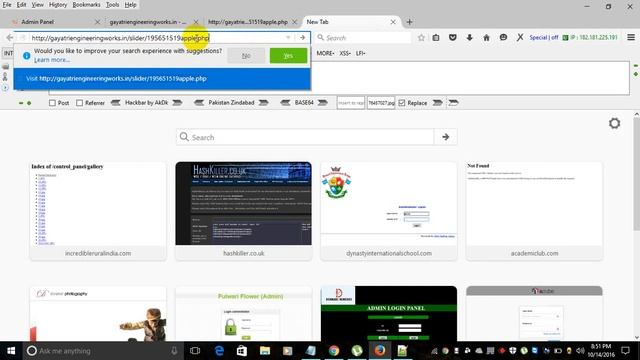The image size is (640, 360).
Task: Open the Tools menu
Action: point(112,5)
